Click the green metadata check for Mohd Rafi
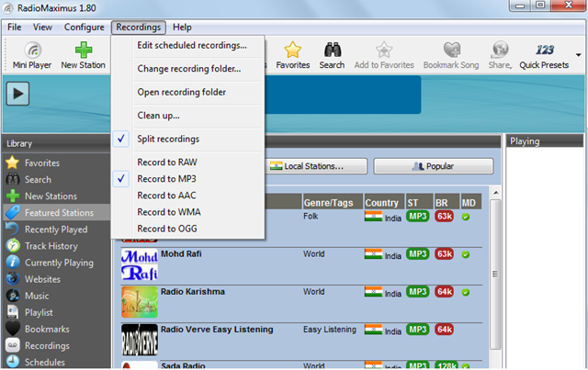588x370 pixels. [466, 254]
